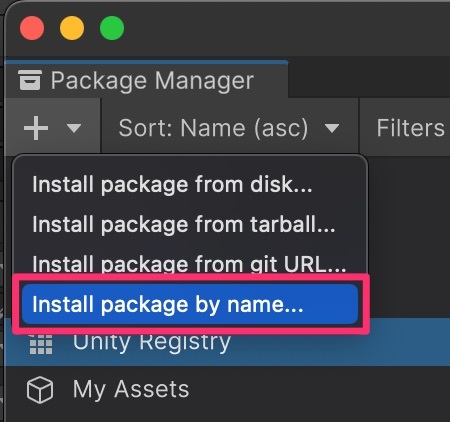This screenshot has height=422, width=450.
Task: Select Install package by name...
Action: tap(190, 304)
